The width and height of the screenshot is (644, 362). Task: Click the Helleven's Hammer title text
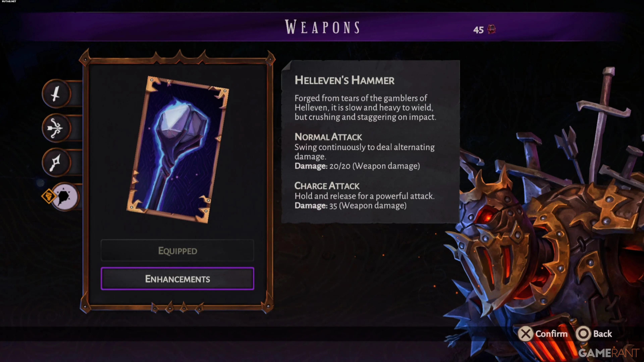(344, 80)
